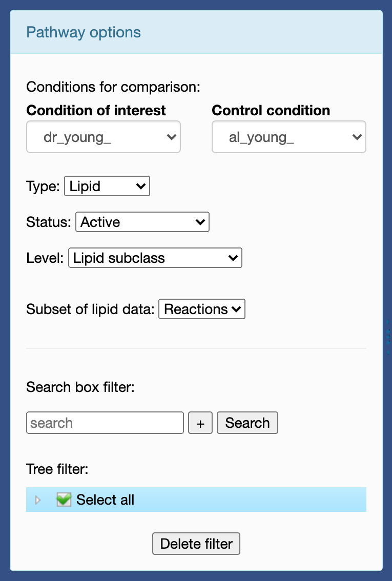
Task: Open the Condition of interest dropdown
Action: pyautogui.click(x=103, y=137)
